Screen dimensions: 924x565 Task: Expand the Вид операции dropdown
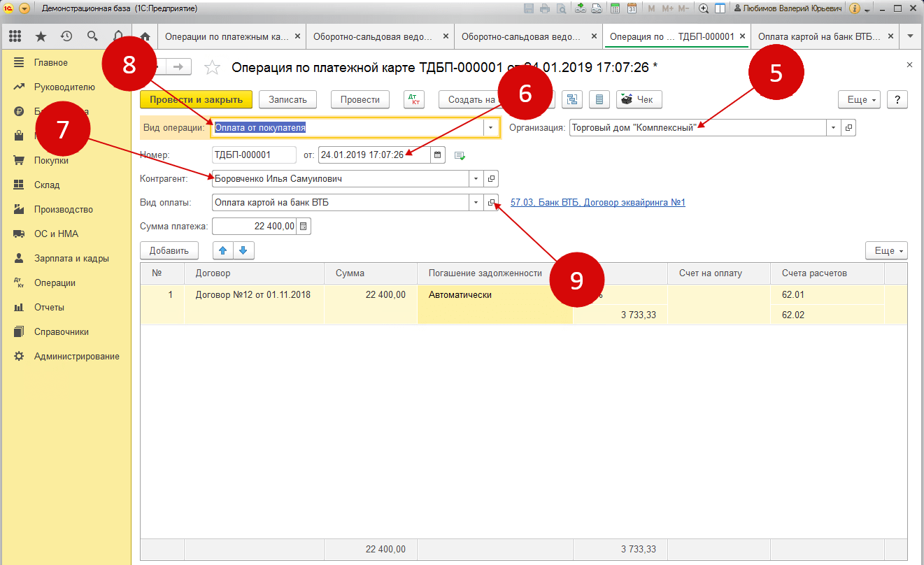point(491,128)
